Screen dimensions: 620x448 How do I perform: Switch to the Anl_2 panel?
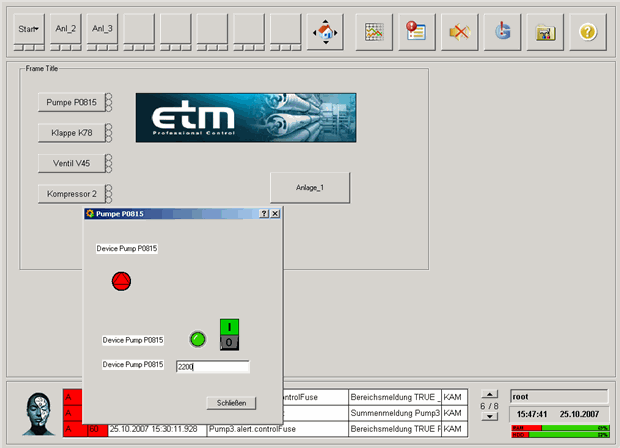tap(65, 29)
